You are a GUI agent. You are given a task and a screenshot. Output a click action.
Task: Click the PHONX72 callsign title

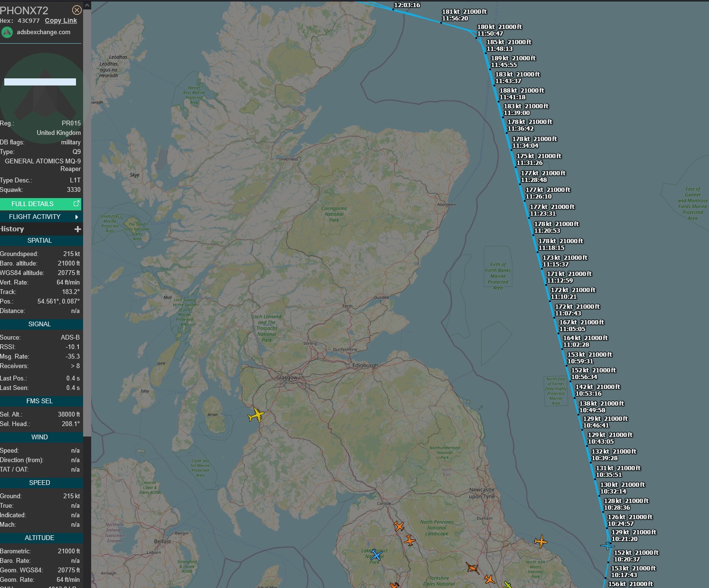tap(24, 10)
